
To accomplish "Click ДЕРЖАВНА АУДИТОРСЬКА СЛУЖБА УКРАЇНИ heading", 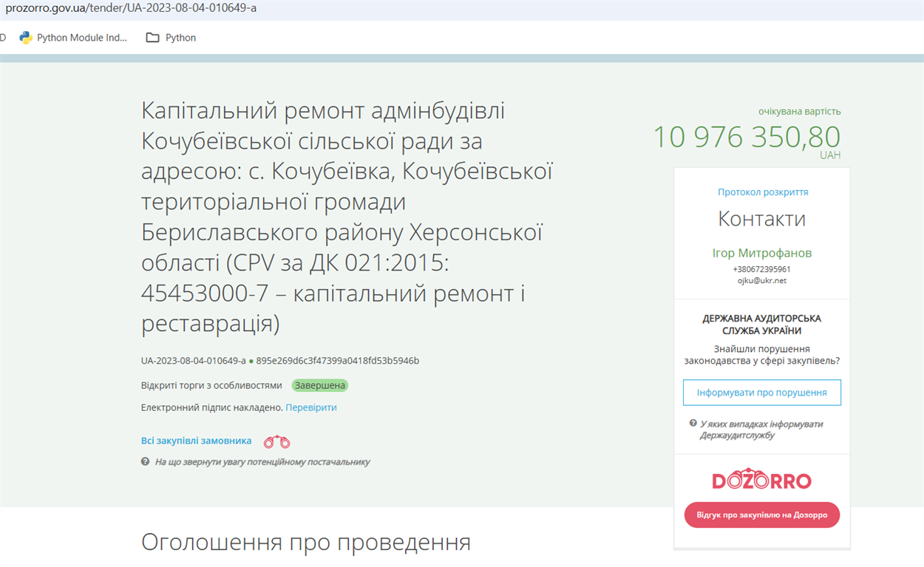I will point(761,325).
